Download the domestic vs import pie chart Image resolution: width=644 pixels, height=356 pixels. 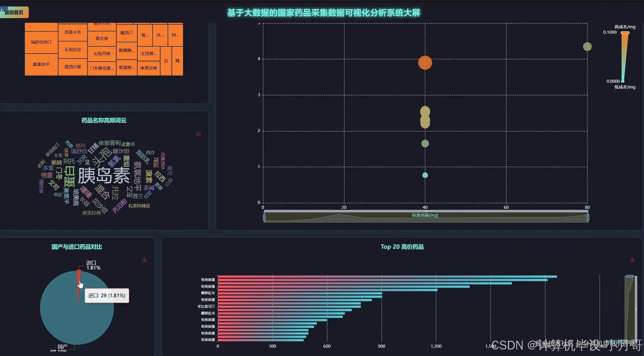(x=145, y=259)
